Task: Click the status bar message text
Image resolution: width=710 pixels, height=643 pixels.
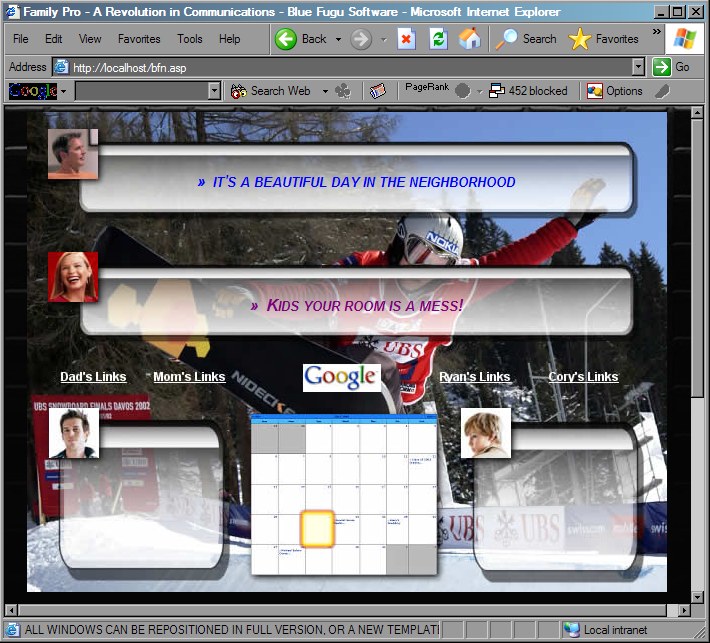Action: [x=232, y=630]
